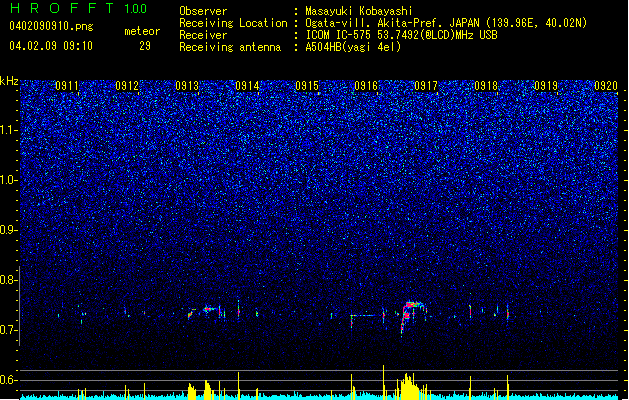Click the meteor label

(142, 31)
